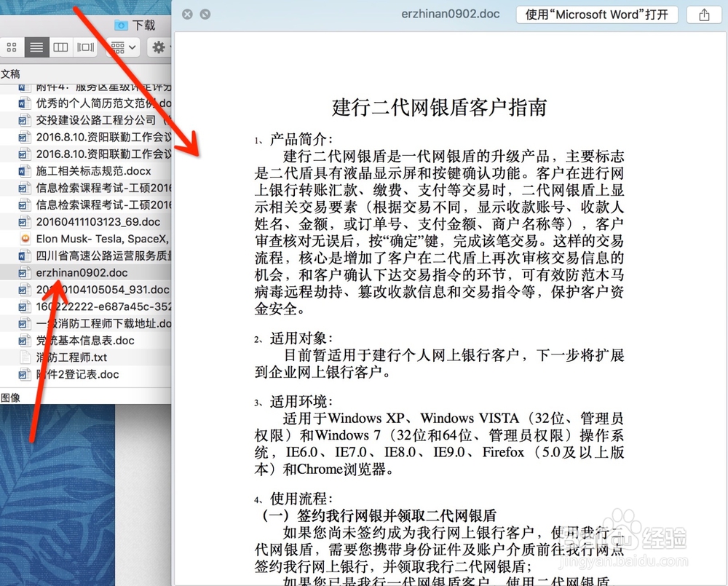Image resolution: width=728 pixels, height=586 pixels.
Task: Click the 下载 folder icon in title
Action: (x=121, y=25)
